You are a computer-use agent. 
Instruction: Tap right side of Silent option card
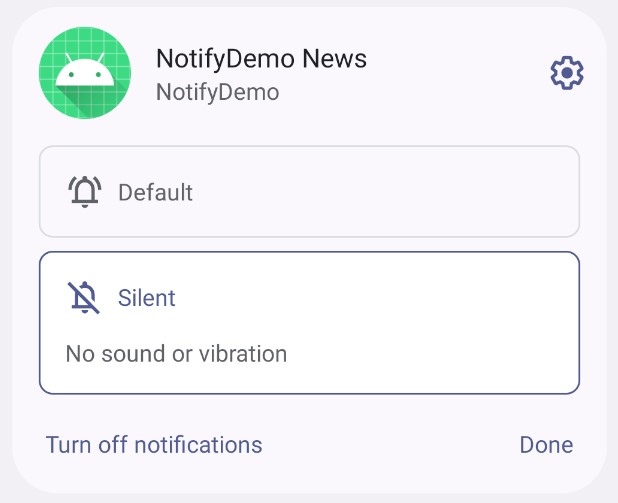coord(512,322)
